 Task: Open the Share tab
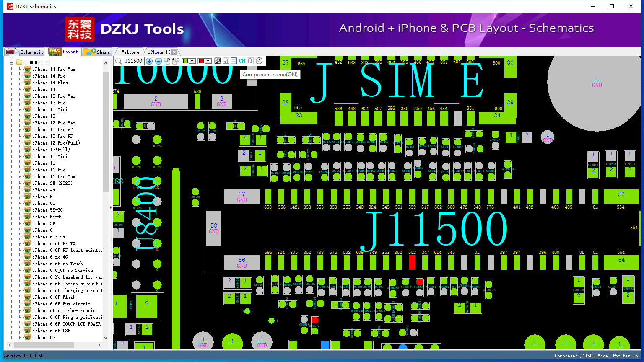pyautogui.click(x=97, y=52)
